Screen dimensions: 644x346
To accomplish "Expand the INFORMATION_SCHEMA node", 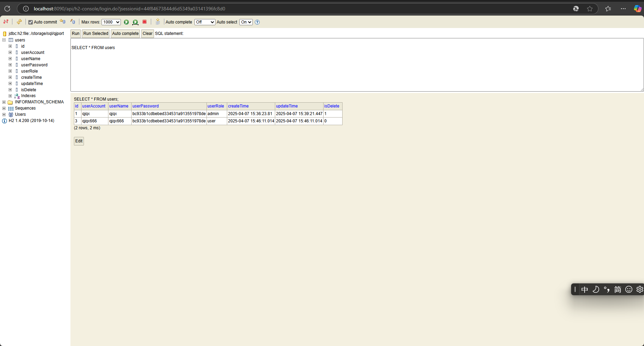I will [4, 102].
